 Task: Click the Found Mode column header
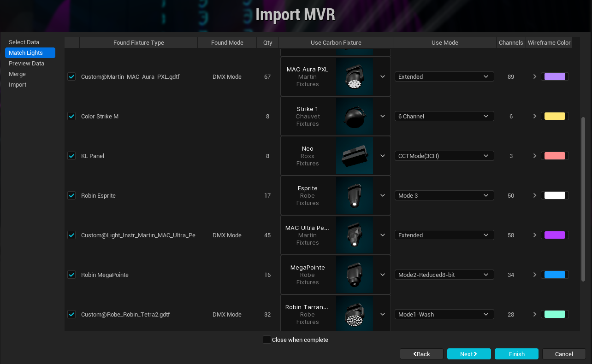coord(227,42)
